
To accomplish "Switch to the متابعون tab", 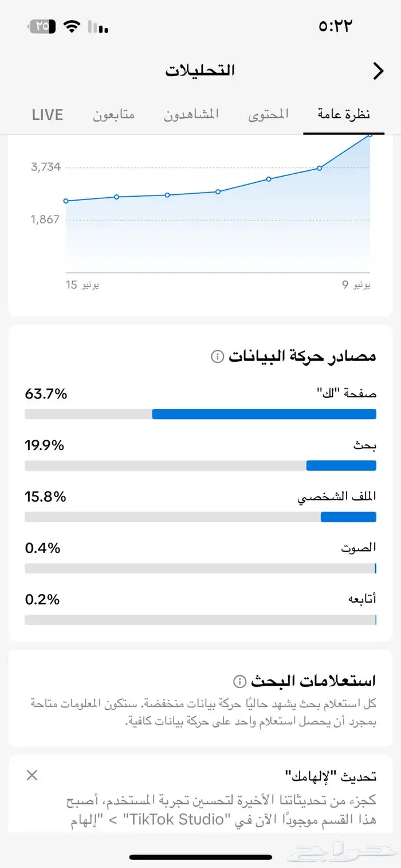I will [x=114, y=114].
